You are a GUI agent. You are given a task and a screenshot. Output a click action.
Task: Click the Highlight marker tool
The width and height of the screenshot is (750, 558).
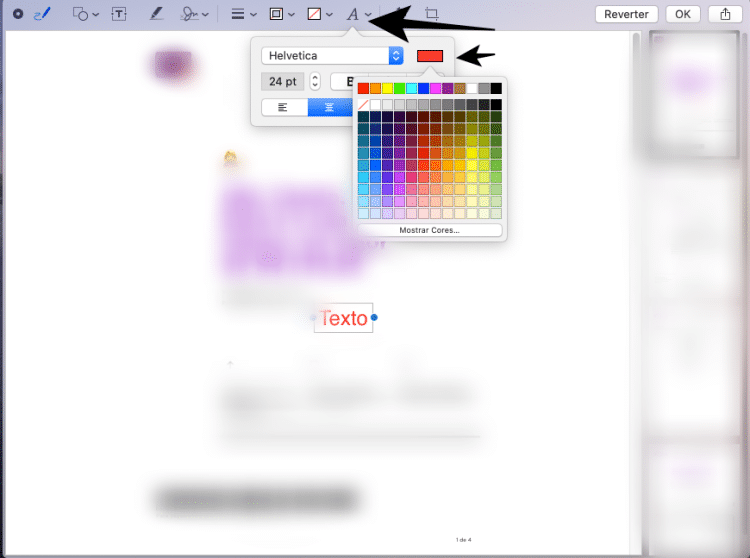[155, 15]
